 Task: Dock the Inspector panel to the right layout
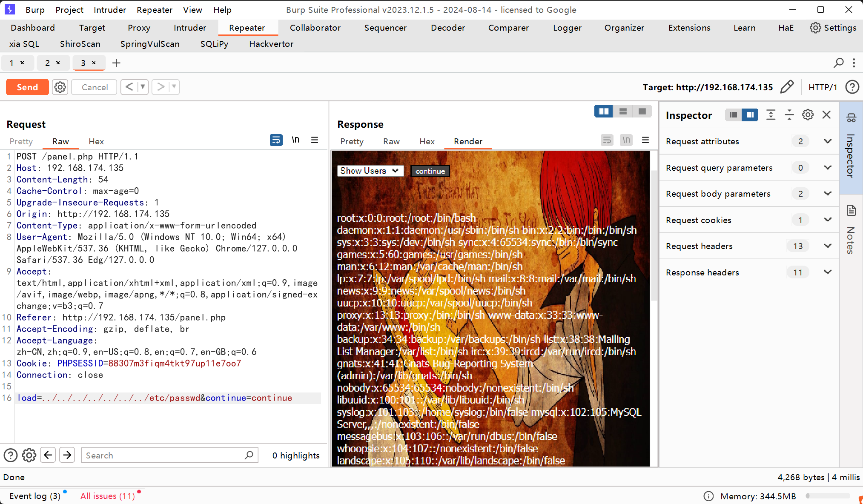[750, 115]
